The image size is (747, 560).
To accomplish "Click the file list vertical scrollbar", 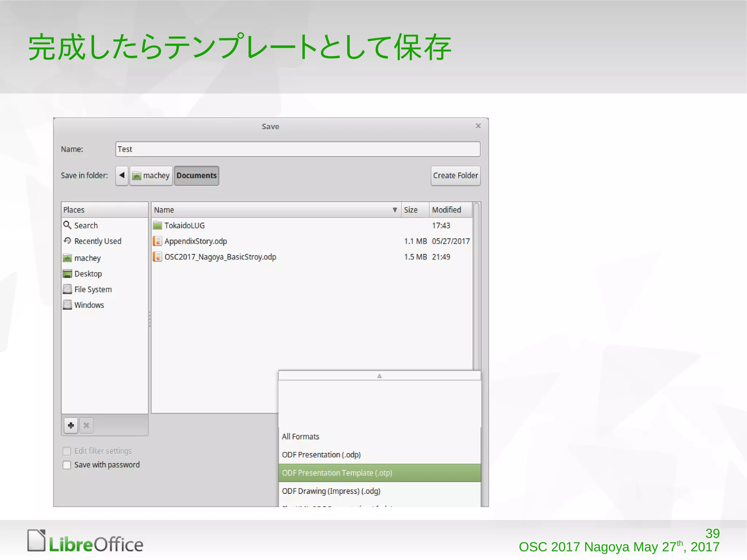I will pos(476,286).
